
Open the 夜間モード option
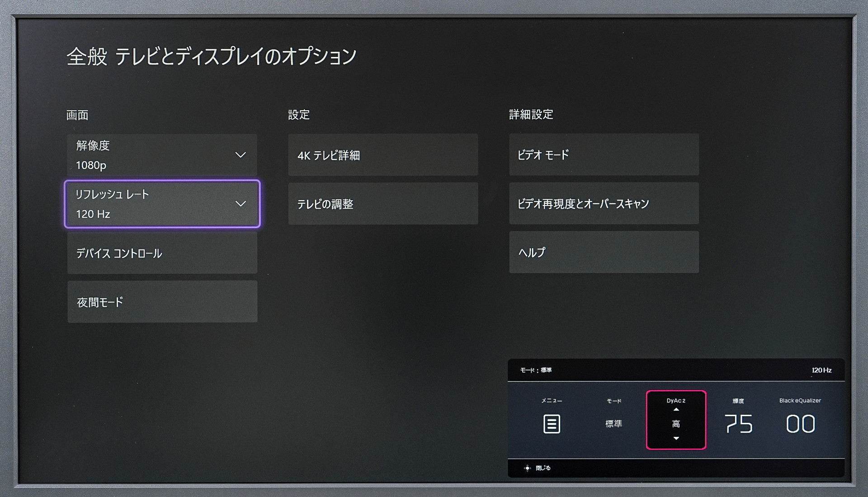tap(162, 301)
